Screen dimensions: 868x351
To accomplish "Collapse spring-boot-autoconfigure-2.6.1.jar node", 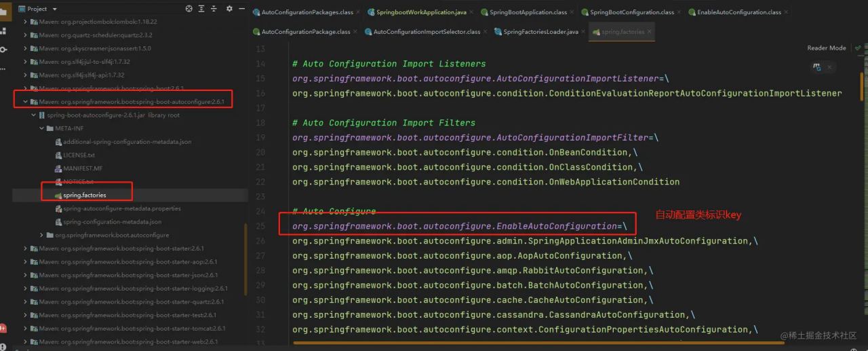I will pyautogui.click(x=34, y=115).
